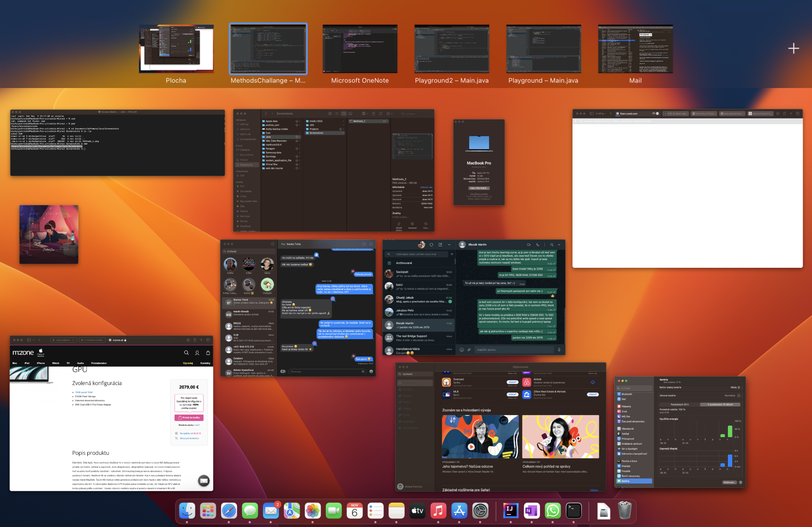Open WhatsApp in the dock
The height and width of the screenshot is (527, 812).
pyautogui.click(x=553, y=510)
